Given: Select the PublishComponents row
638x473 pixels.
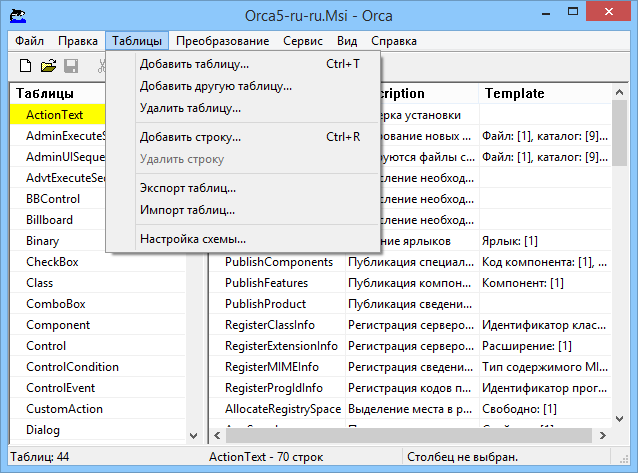Looking at the screenshot, I should [x=410, y=262].
